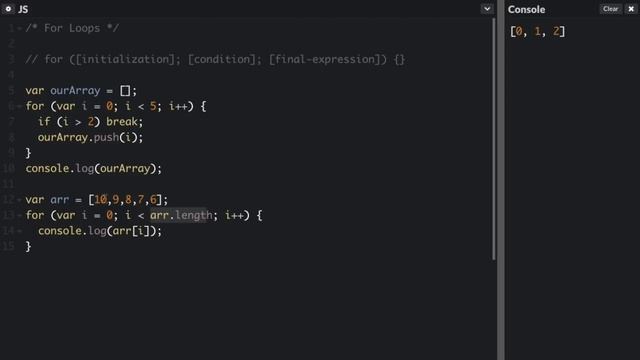This screenshot has height=360, width=640.
Task: Click 'console.log(arr[i]);' line
Action: 100,231
